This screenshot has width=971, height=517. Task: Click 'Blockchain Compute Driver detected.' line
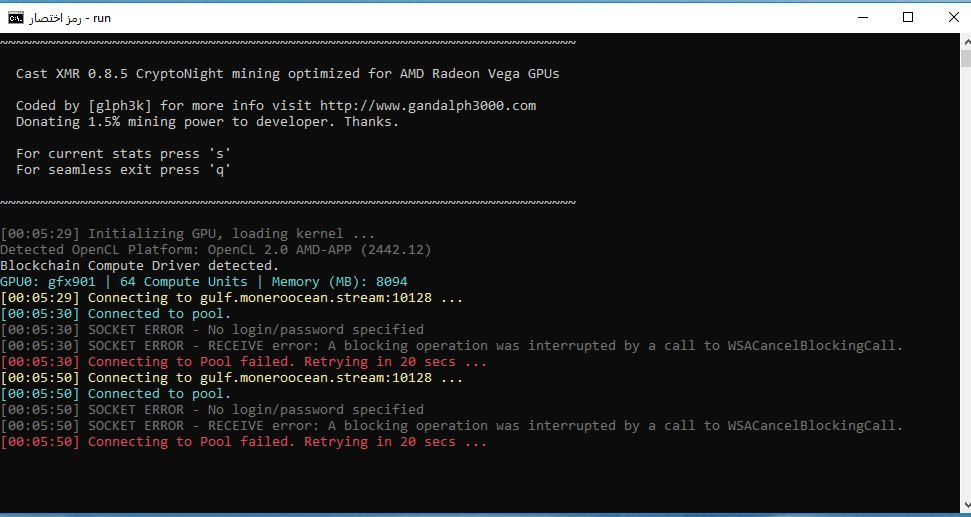(139, 266)
